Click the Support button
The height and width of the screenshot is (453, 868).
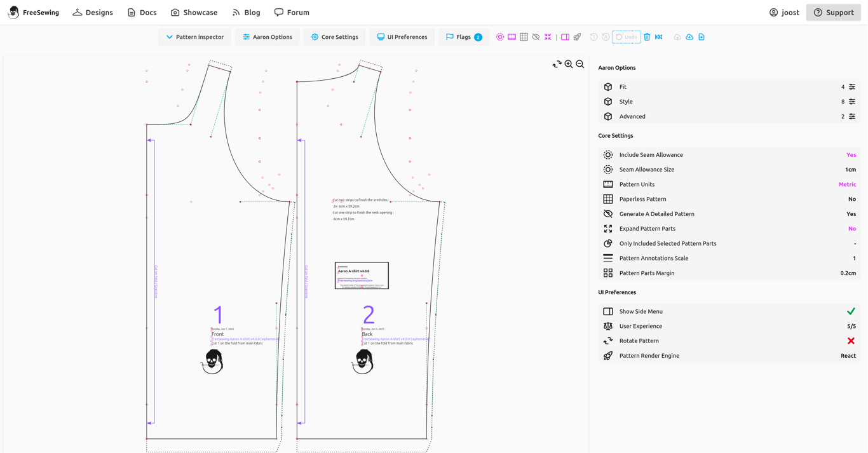[834, 12]
